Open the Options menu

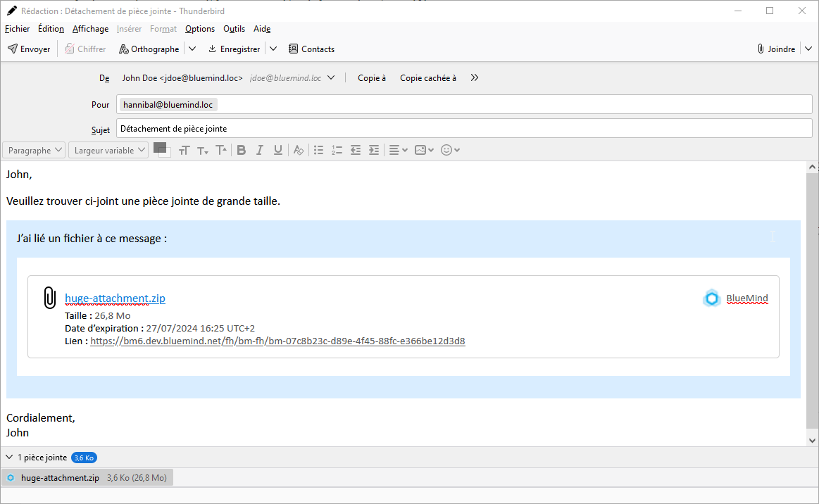[x=200, y=29]
